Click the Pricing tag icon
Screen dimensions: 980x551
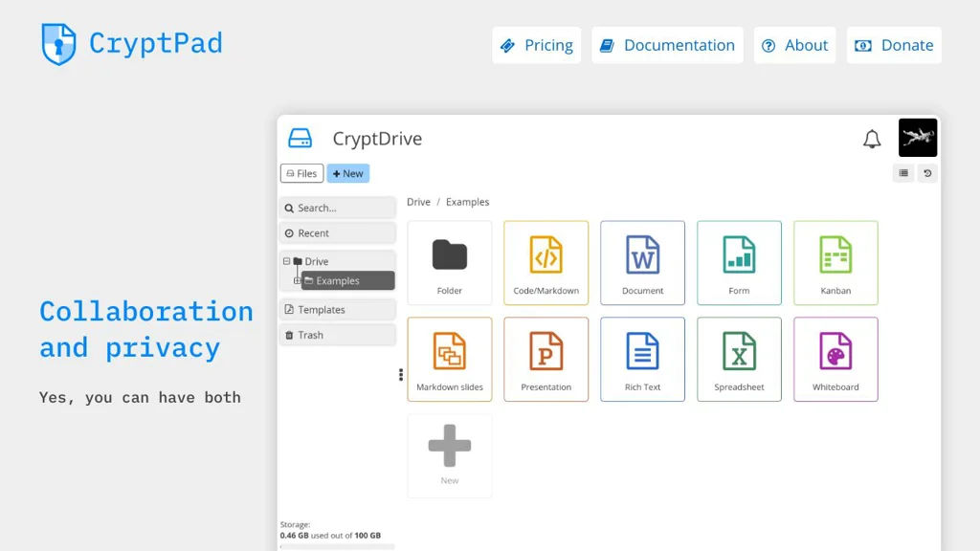coord(507,46)
